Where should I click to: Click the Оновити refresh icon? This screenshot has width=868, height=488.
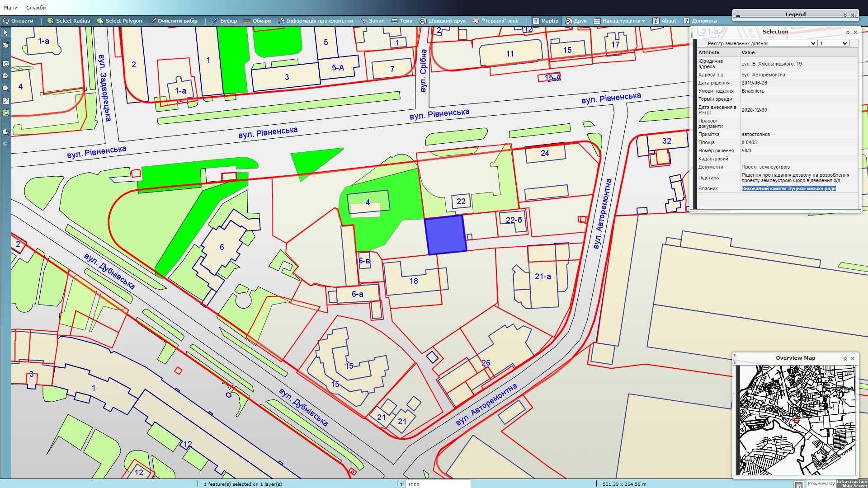(x=6, y=21)
